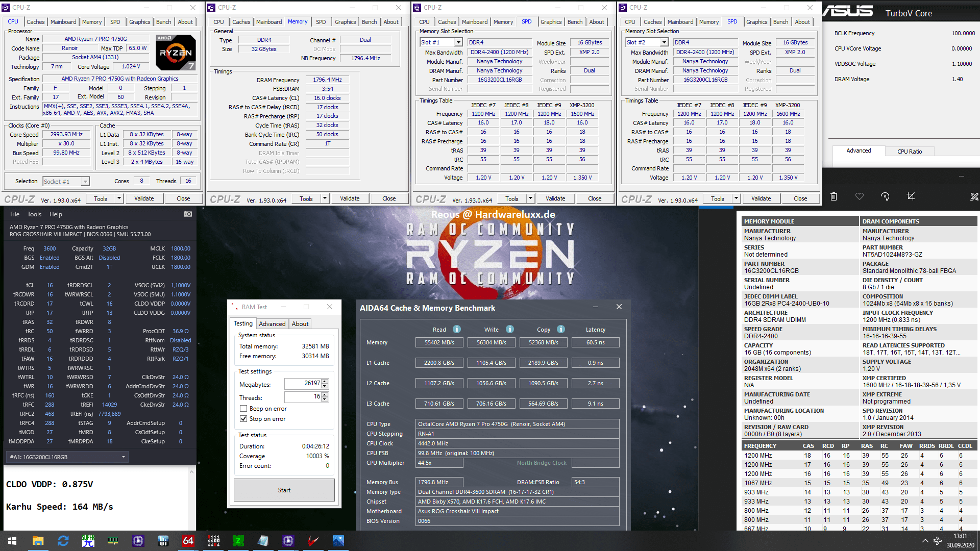The height and width of the screenshot is (551, 980).
Task: Enable the Beep on error checkbox
Action: click(x=243, y=409)
